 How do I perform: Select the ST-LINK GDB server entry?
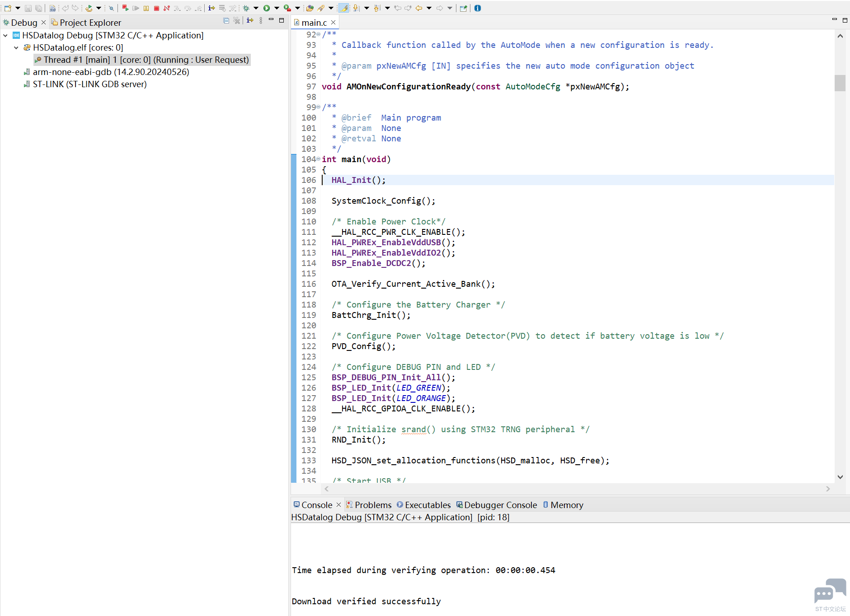tap(89, 84)
